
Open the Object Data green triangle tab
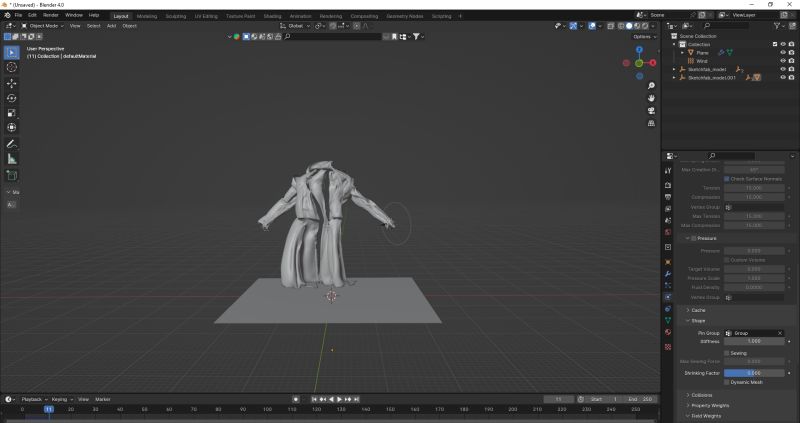coord(668,320)
